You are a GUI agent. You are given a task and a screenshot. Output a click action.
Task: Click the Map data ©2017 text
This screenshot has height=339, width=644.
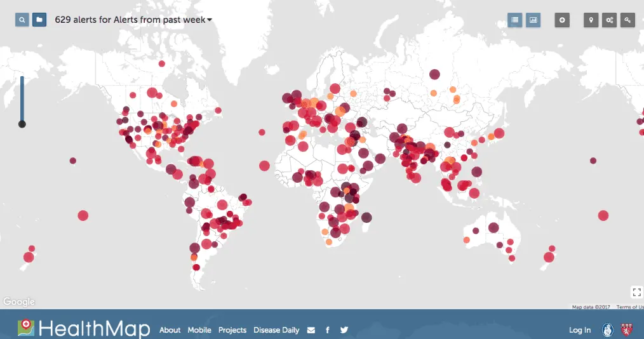coord(591,307)
